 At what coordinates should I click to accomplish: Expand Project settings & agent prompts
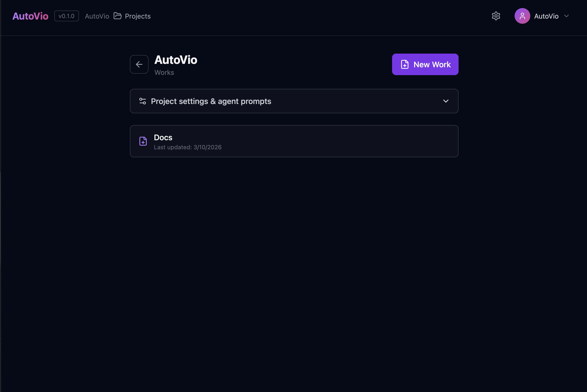[211, 101]
